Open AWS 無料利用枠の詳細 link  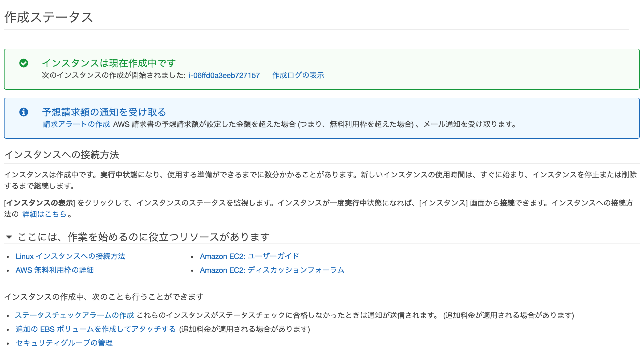pyautogui.click(x=55, y=270)
